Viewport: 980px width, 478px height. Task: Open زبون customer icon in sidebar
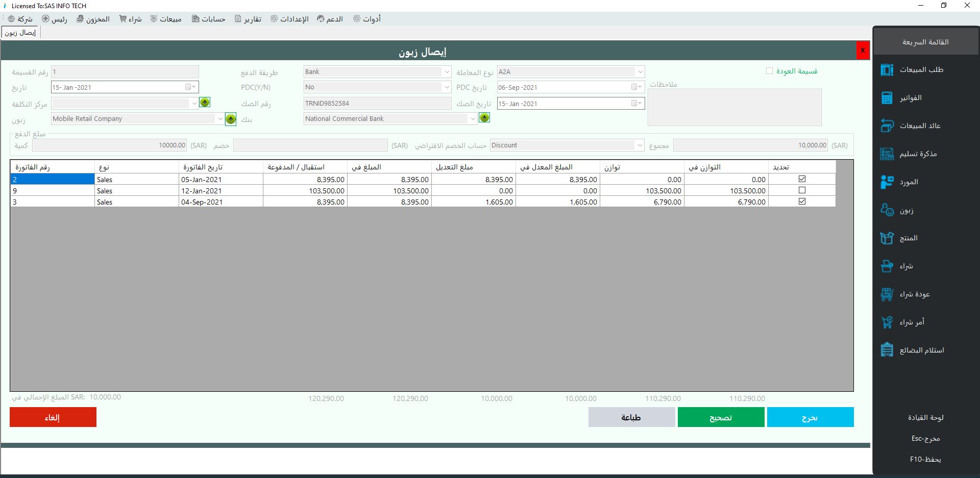887,210
